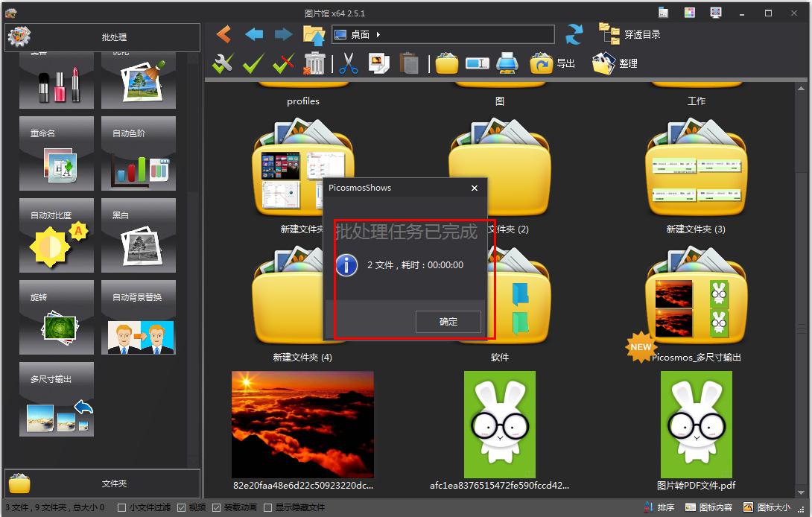Viewport: 812px width, 517px height.
Task: Toggle the 视频 checkbox
Action: point(182,508)
